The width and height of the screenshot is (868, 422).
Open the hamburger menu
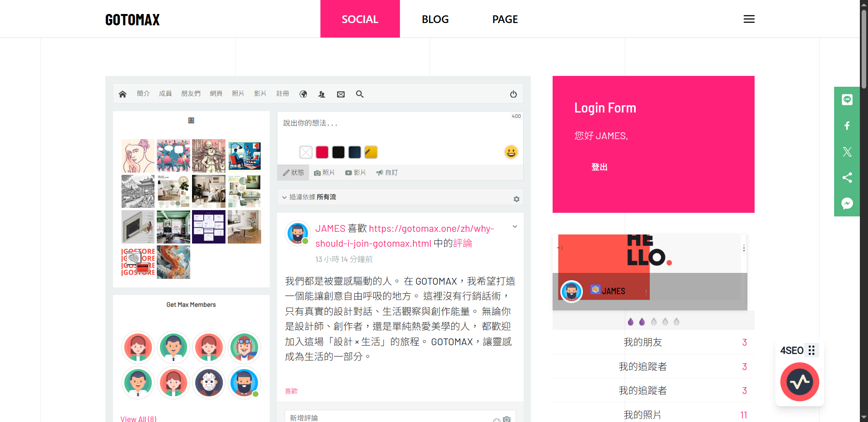(749, 19)
